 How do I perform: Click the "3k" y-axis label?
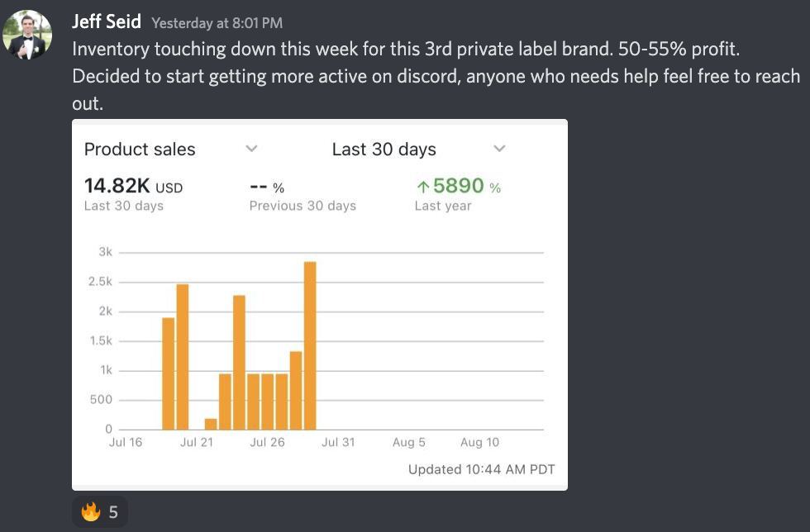106,252
